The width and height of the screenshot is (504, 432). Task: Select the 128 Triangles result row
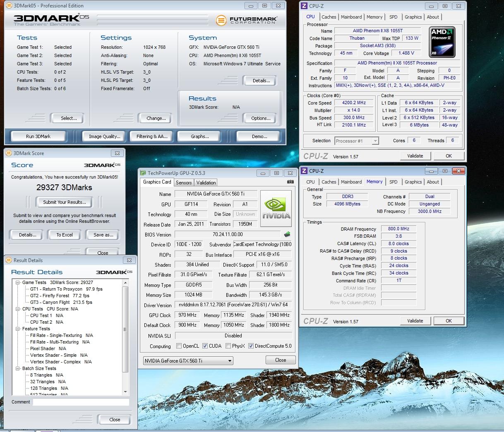[49, 388]
